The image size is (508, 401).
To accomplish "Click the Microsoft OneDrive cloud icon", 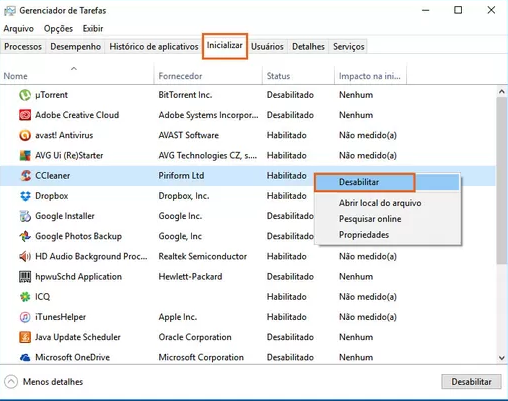I will coord(25,357).
